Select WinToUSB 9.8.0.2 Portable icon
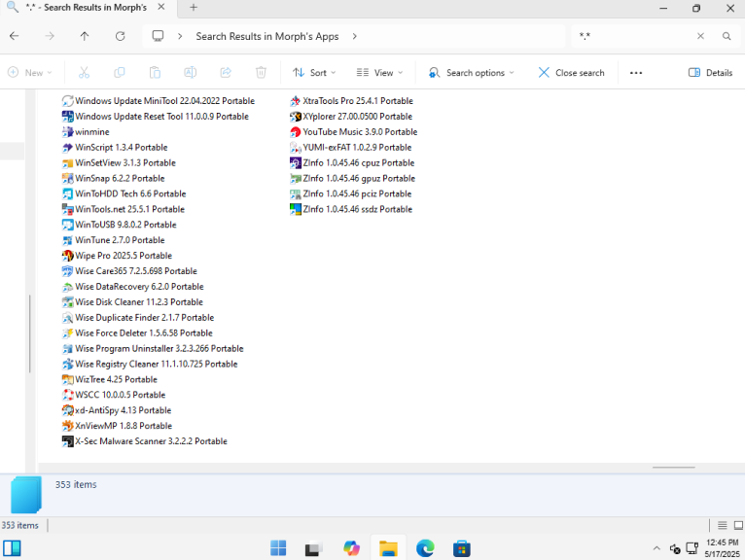 tap(67, 225)
